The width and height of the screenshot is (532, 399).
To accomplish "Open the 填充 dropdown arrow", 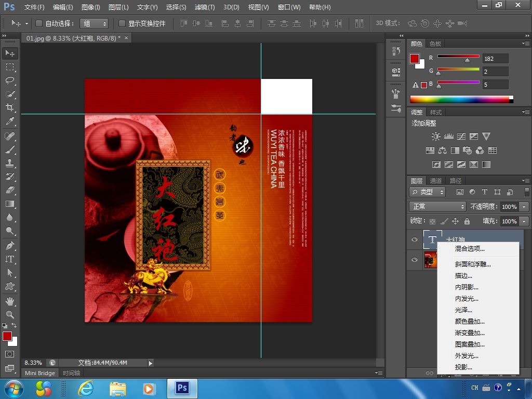I will click(524, 221).
